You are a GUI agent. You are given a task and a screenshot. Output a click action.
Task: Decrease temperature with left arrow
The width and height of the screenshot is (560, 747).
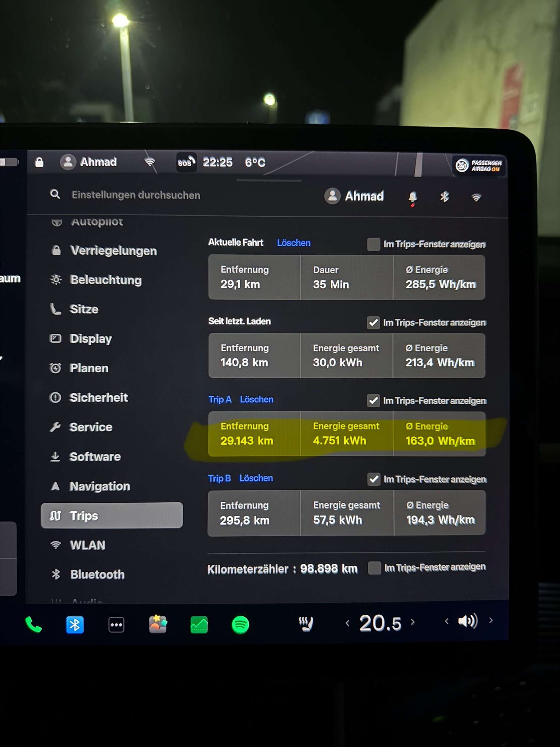[347, 623]
